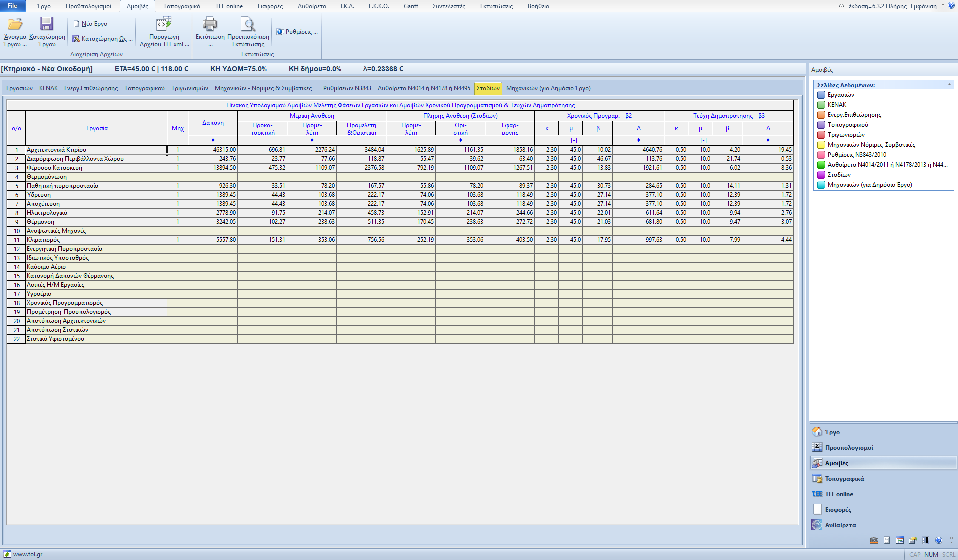Image resolution: width=958 pixels, height=560 pixels.
Task: Open the TEE online sidebar section
Action: click(x=839, y=494)
